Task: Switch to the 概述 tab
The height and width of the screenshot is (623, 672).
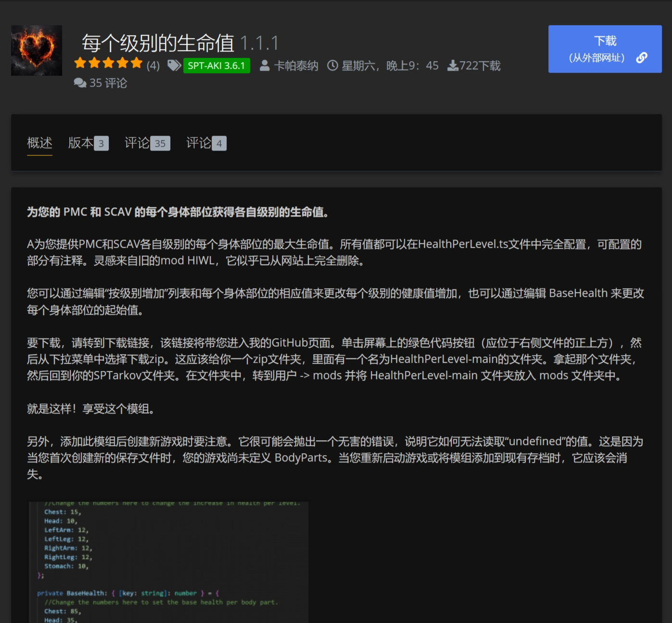Action: coord(39,143)
